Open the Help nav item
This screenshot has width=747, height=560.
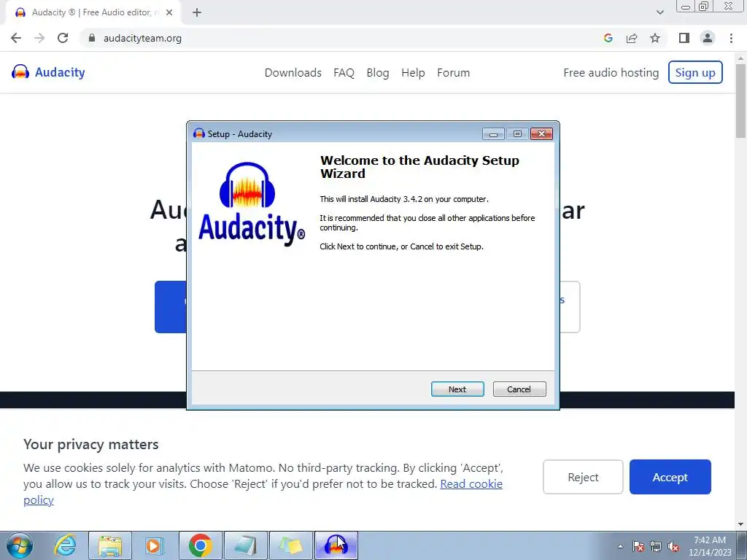click(413, 73)
